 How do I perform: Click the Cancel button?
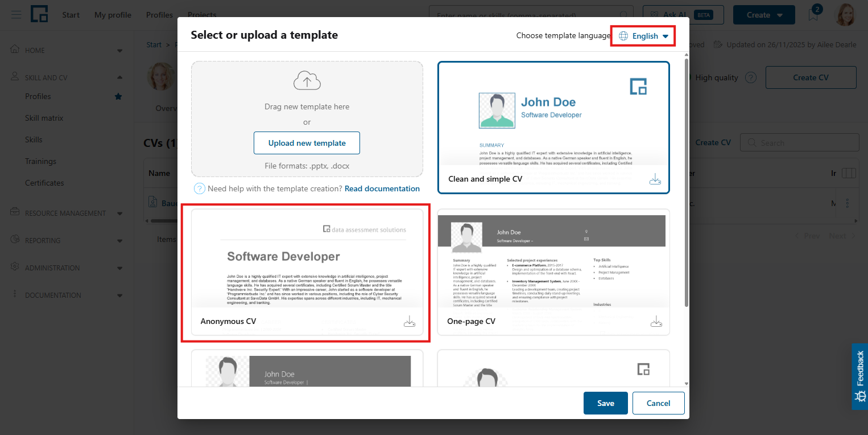point(658,403)
